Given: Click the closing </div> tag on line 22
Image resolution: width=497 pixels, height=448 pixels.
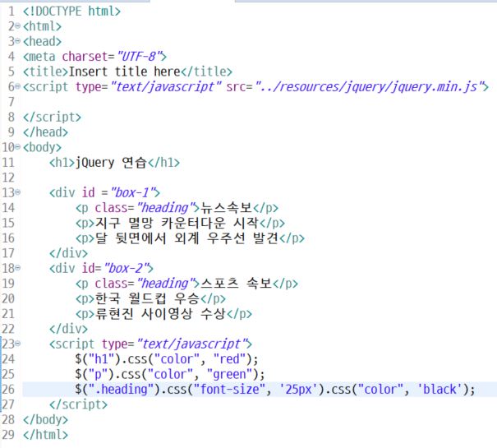Looking at the screenshot, I should 68,329.
